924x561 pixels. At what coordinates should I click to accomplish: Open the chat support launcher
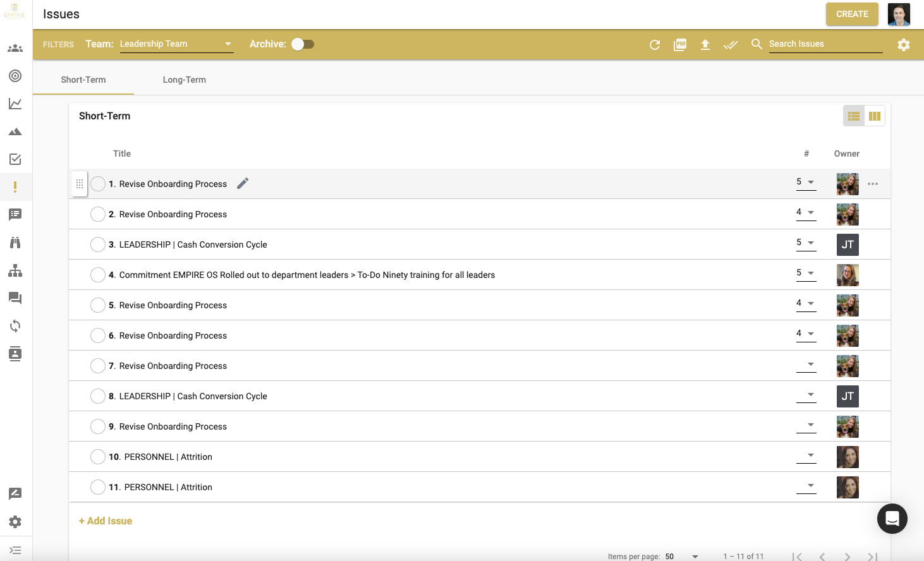[892, 519]
